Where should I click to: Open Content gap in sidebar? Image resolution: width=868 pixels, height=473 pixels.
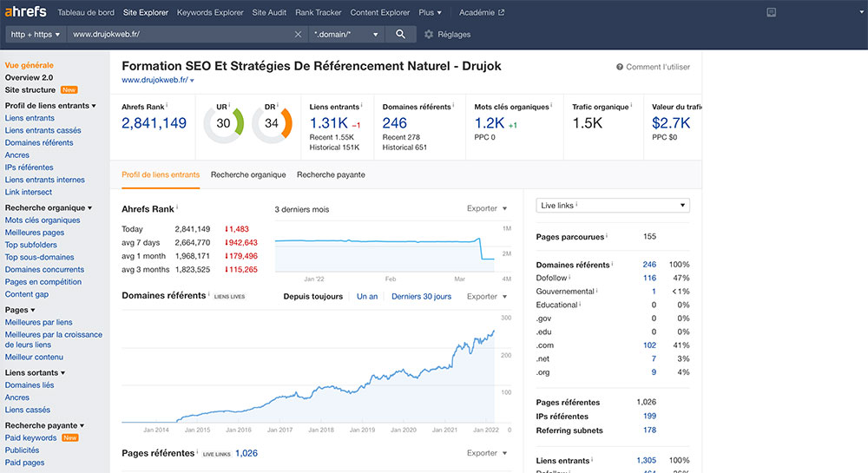[27, 294]
